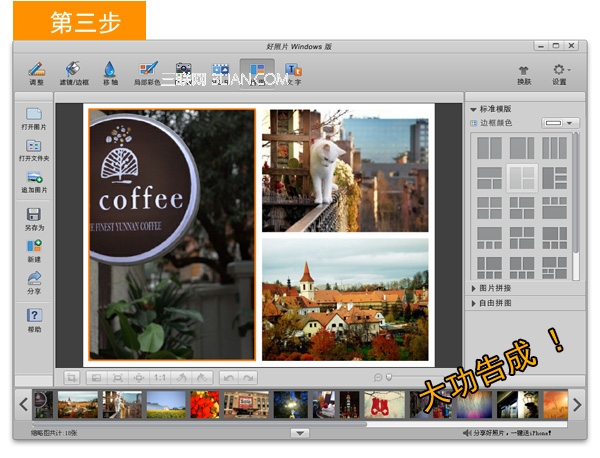Open the 设置 settings gear
Viewport: 600px width, 458px height.
559,75
